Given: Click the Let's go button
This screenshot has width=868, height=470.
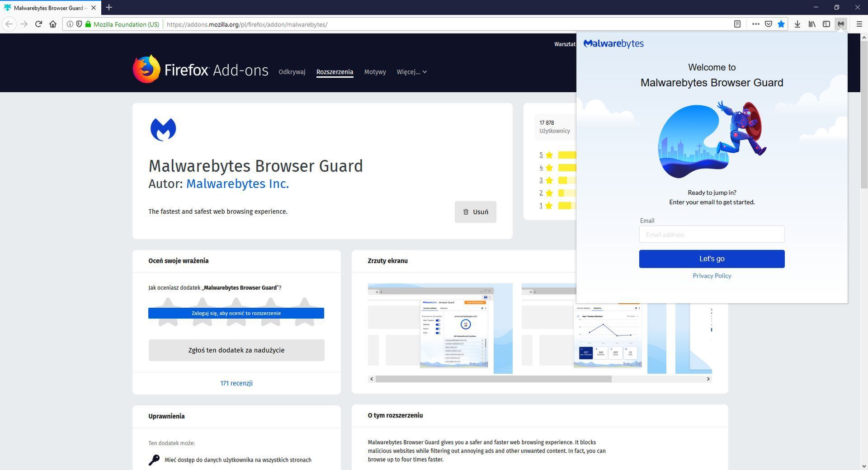Looking at the screenshot, I should click(x=712, y=259).
